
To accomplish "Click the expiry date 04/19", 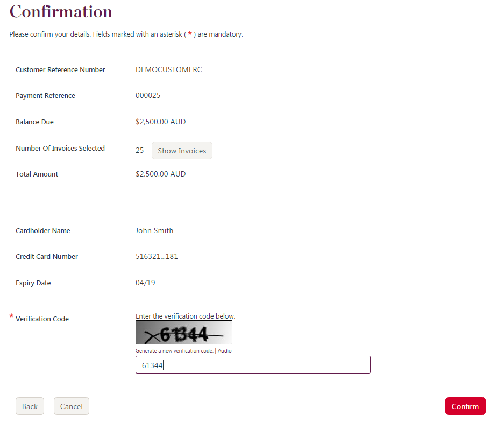I will pyautogui.click(x=144, y=283).
